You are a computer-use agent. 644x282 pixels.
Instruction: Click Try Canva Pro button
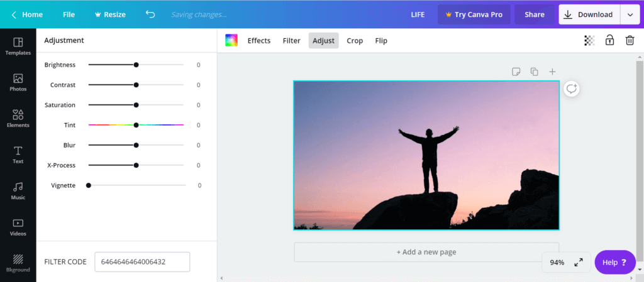coord(474,14)
